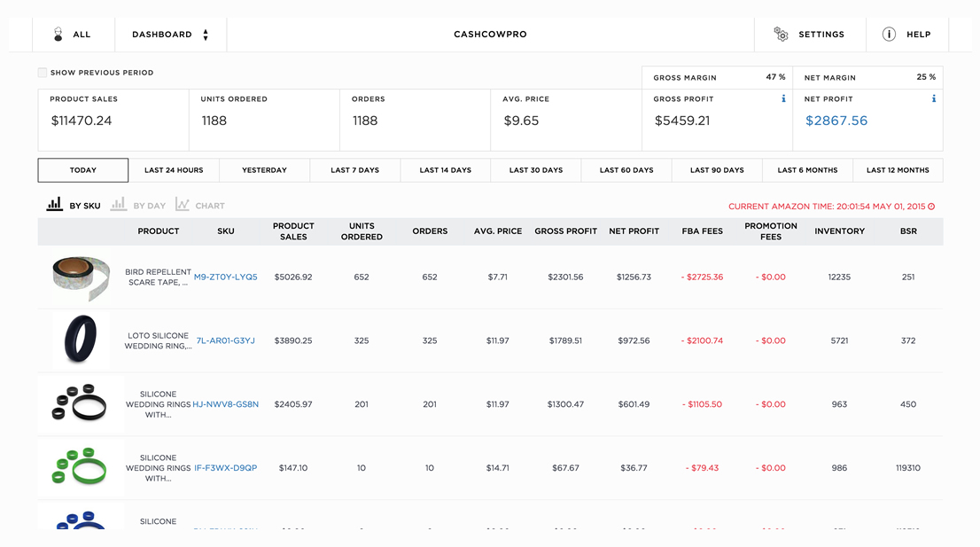Switch view to Chart label
Screen dimensions: 980x547
[x=210, y=206]
